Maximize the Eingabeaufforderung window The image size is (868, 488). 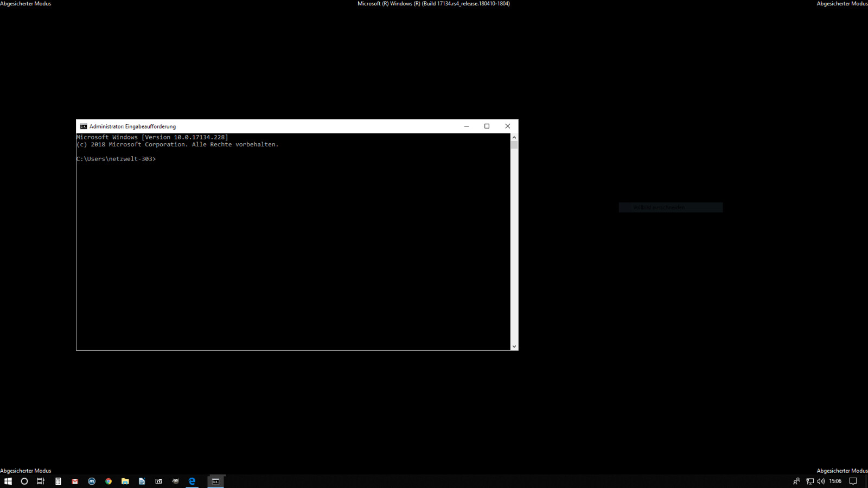pos(487,126)
